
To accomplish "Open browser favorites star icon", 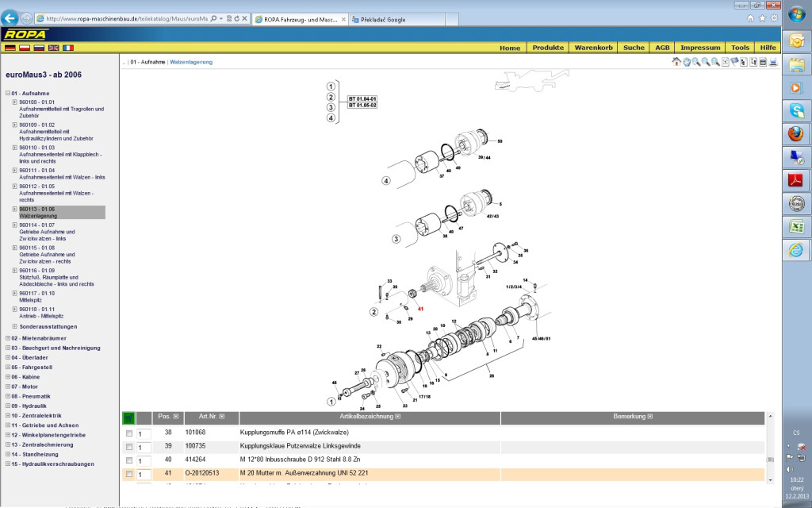I will point(762,18).
